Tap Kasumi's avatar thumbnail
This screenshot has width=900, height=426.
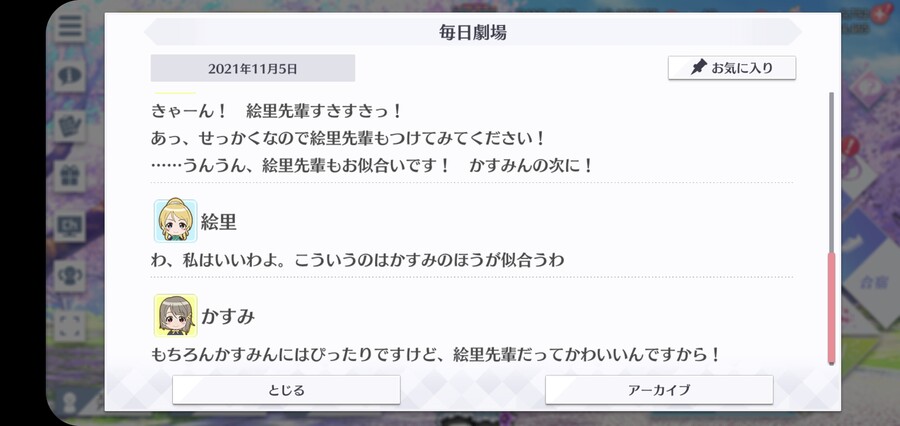point(176,316)
